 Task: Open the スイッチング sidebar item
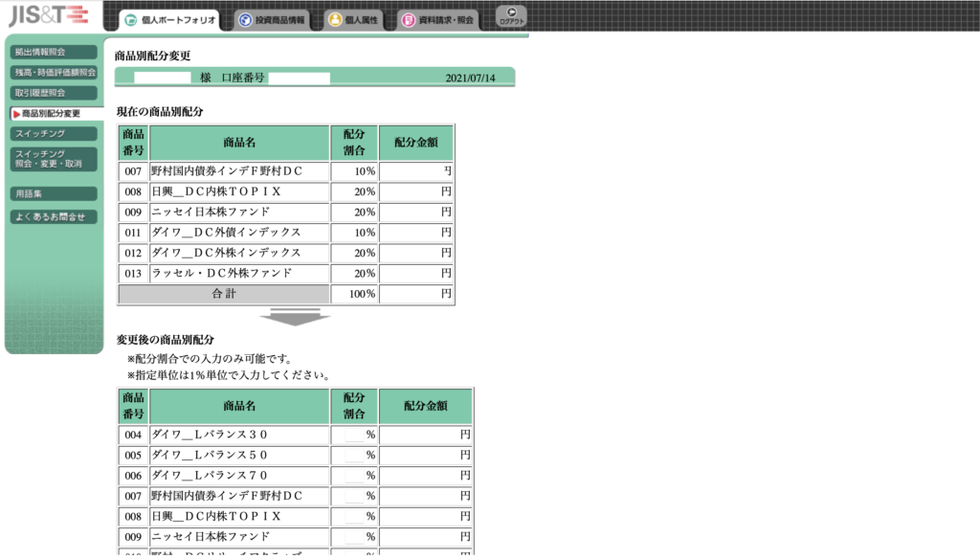pyautogui.click(x=54, y=133)
